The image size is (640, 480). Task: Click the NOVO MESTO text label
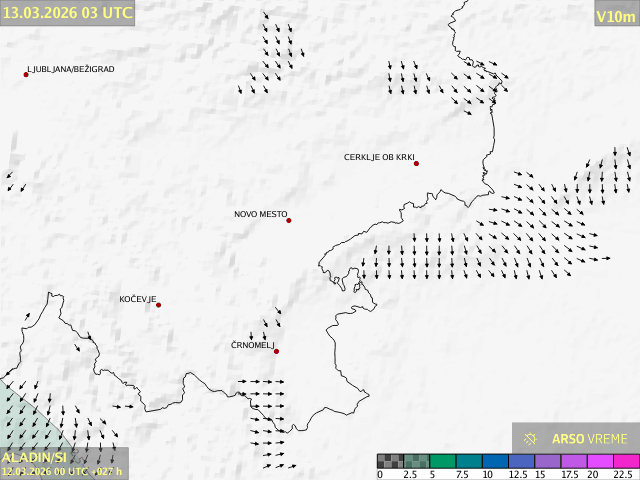[x=260, y=214]
